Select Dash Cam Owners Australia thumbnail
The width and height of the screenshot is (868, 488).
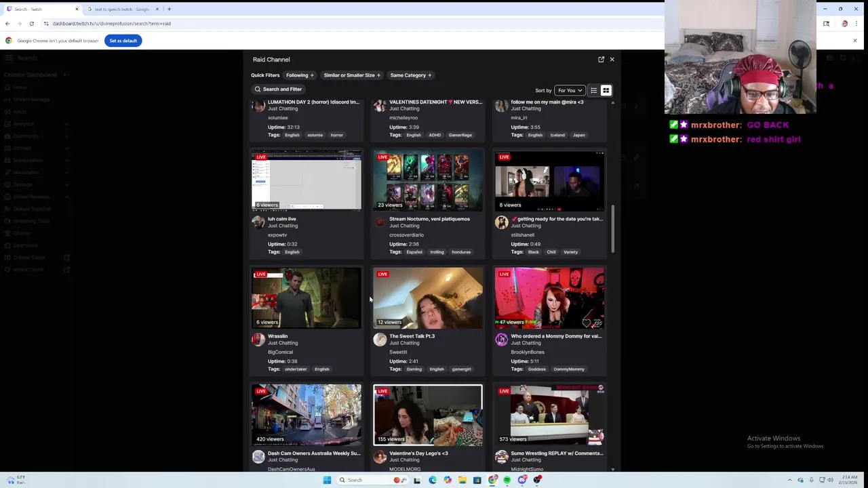(307, 415)
